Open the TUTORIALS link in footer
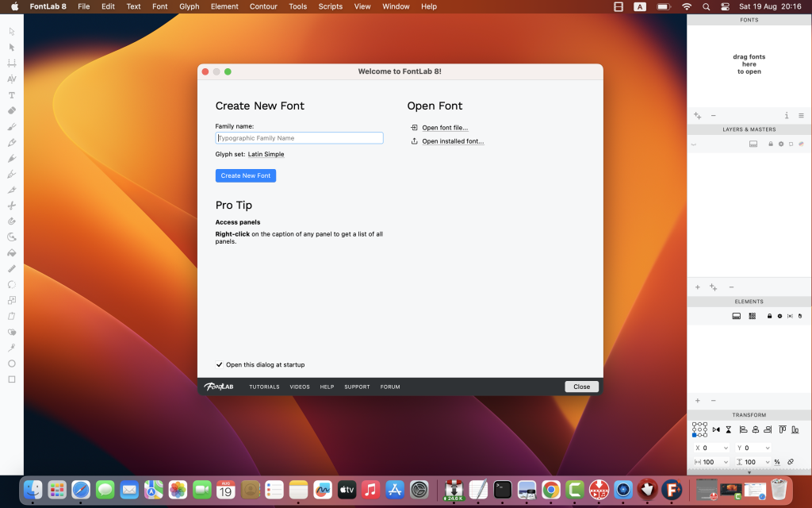Screen dimensions: 812x508 (x=264, y=387)
